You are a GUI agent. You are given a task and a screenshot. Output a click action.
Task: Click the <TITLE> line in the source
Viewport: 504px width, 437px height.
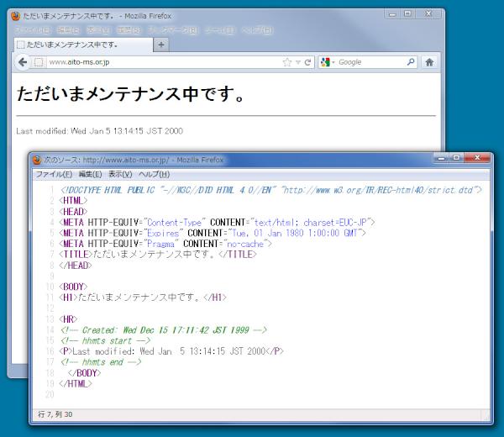tap(158, 255)
